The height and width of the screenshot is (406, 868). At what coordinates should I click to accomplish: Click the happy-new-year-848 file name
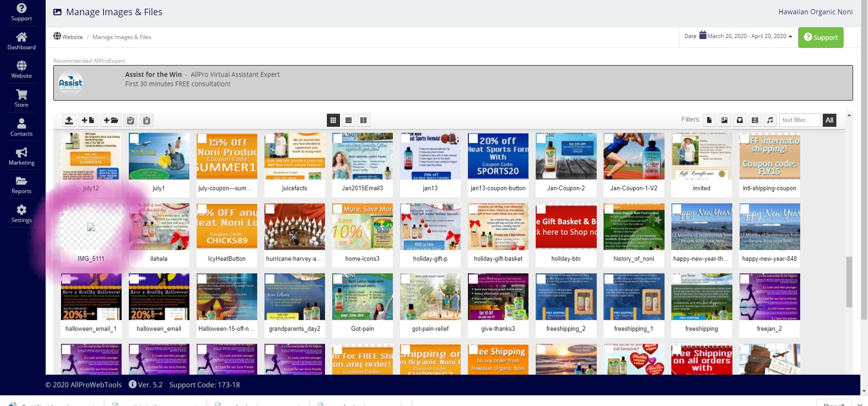(x=769, y=258)
